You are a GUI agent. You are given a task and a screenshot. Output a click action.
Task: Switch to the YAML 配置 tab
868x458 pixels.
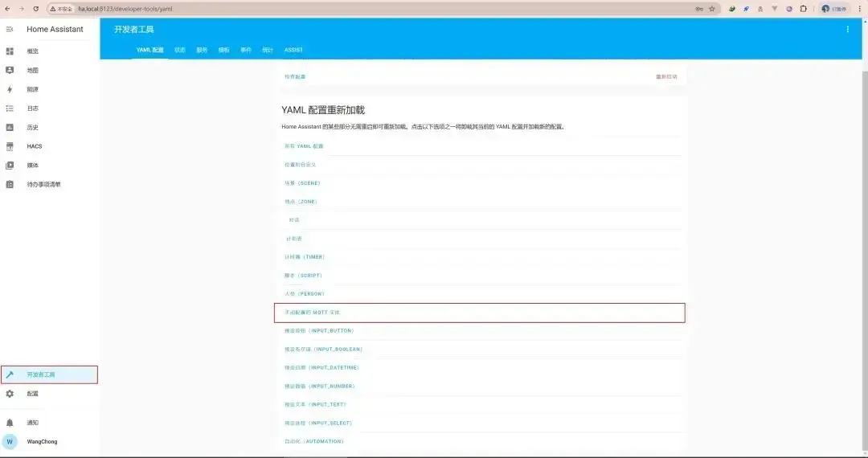pos(150,50)
